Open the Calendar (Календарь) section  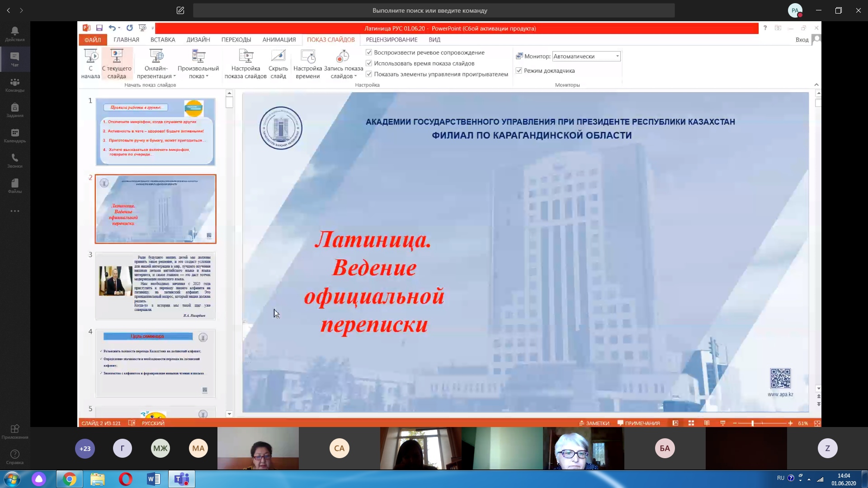(x=15, y=135)
